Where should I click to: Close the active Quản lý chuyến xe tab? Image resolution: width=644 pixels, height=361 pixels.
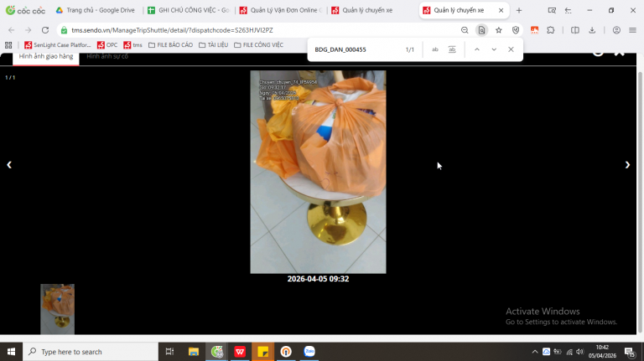click(x=501, y=10)
